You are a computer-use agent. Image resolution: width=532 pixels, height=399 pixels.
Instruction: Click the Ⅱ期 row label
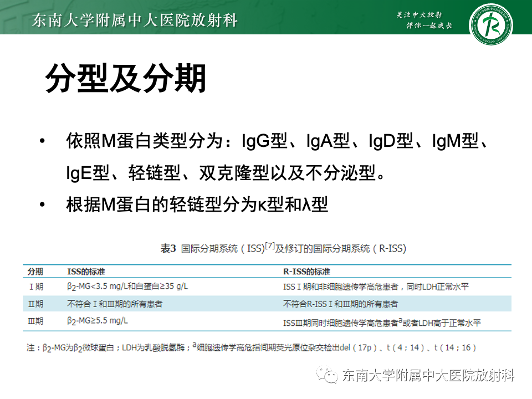35,304
